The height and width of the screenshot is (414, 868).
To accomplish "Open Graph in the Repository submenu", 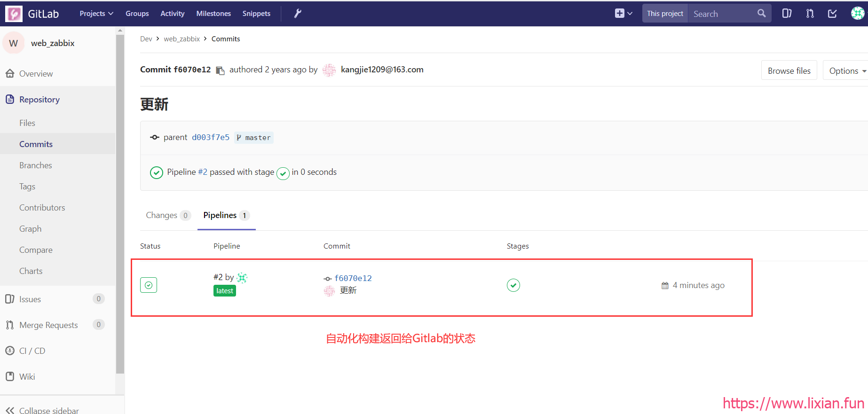I will [x=31, y=228].
